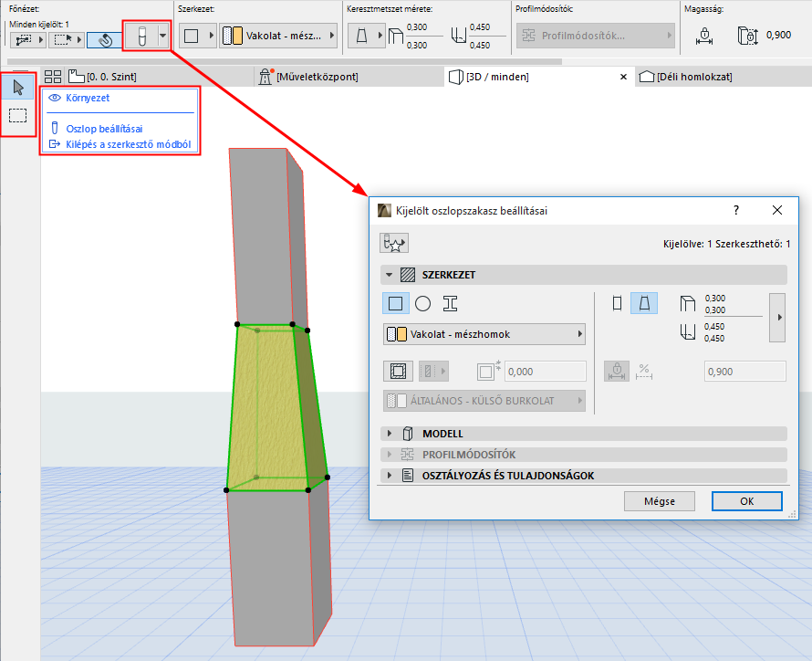
Task: Click the magic wand suspend groups button
Action: point(105,39)
